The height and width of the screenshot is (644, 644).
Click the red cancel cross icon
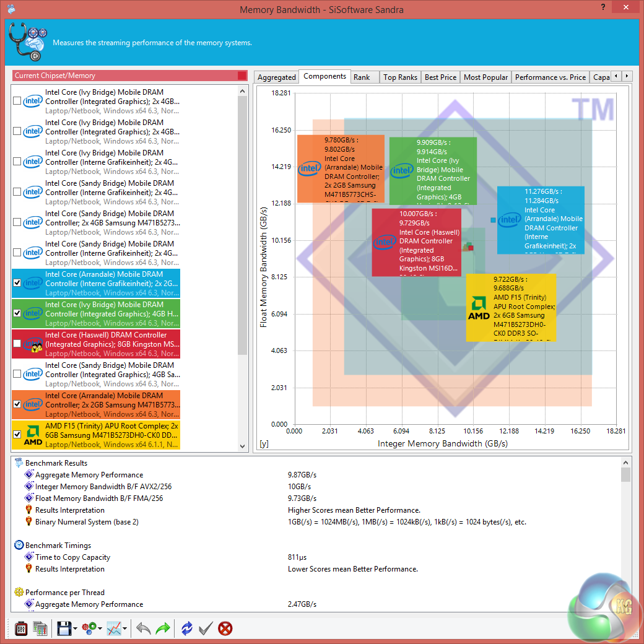(225, 629)
